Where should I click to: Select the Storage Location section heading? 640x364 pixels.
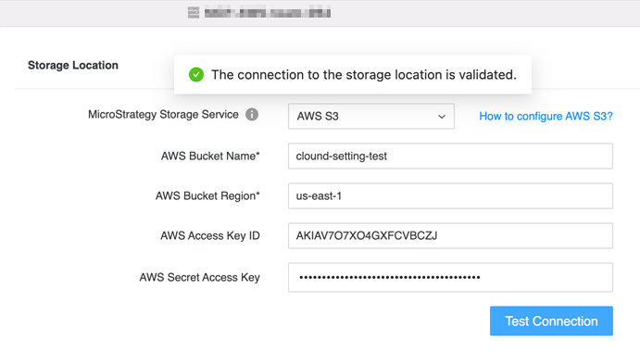[73, 65]
